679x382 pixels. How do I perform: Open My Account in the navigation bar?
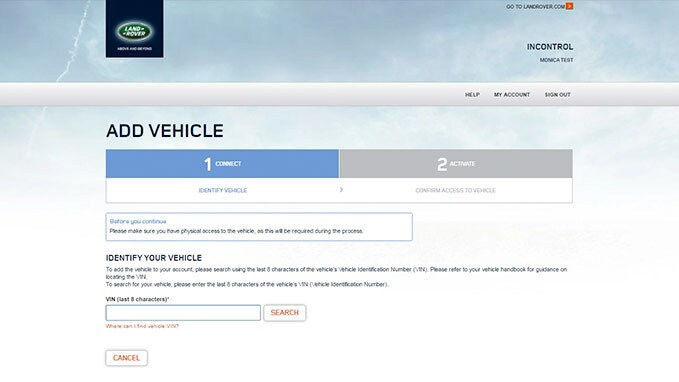[512, 94]
